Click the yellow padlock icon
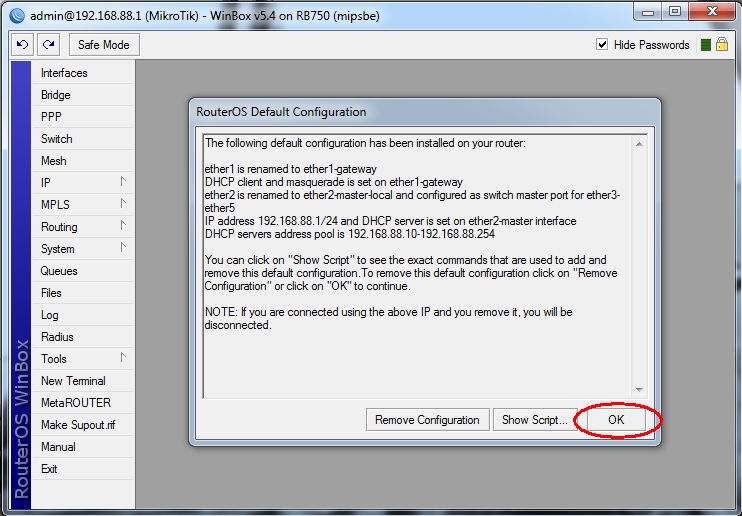Viewport: 742px width, 516px height. click(721, 45)
